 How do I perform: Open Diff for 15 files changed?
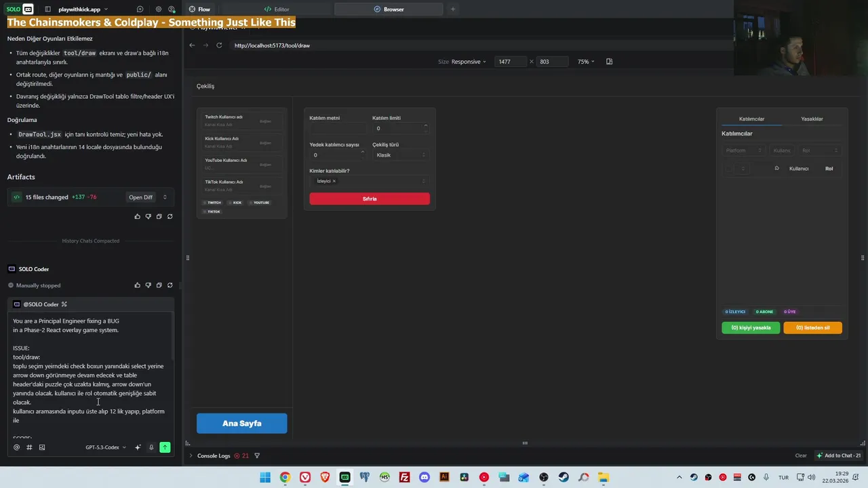tap(140, 197)
